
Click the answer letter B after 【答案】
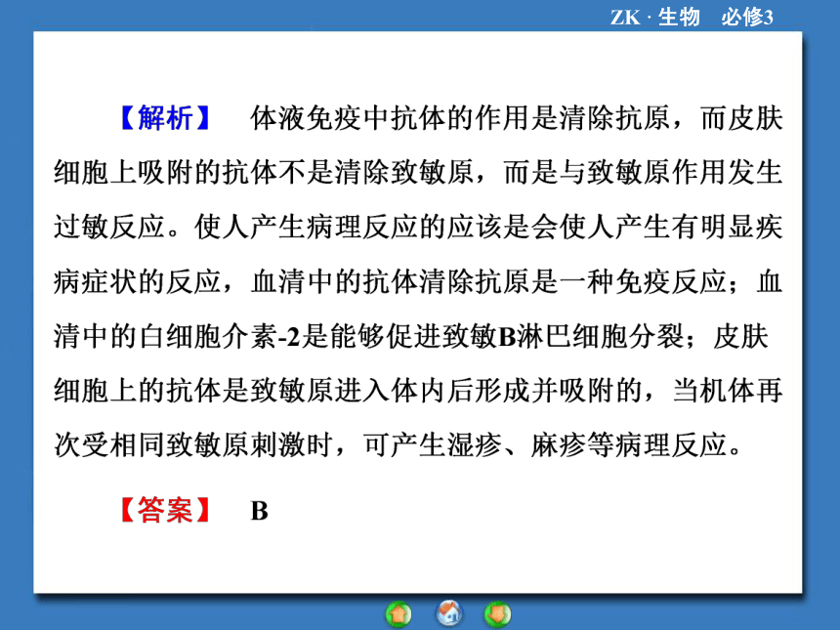pos(259,511)
